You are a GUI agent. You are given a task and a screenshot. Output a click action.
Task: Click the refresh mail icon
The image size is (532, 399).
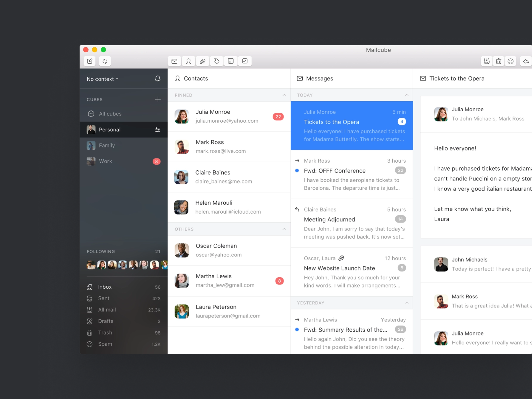click(x=105, y=61)
